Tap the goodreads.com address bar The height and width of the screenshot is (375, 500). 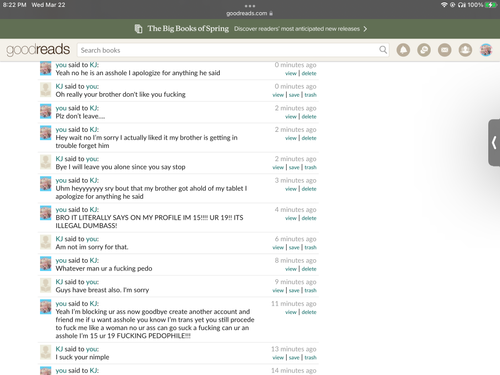click(250, 13)
